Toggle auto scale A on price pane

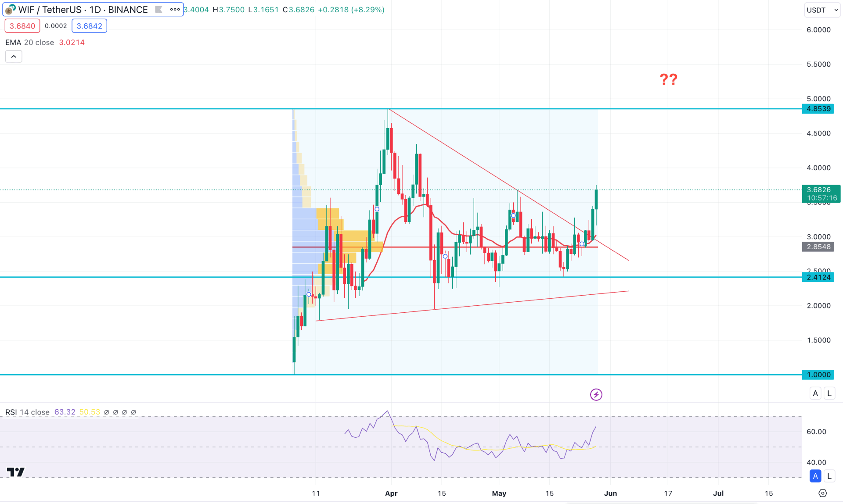(x=815, y=393)
